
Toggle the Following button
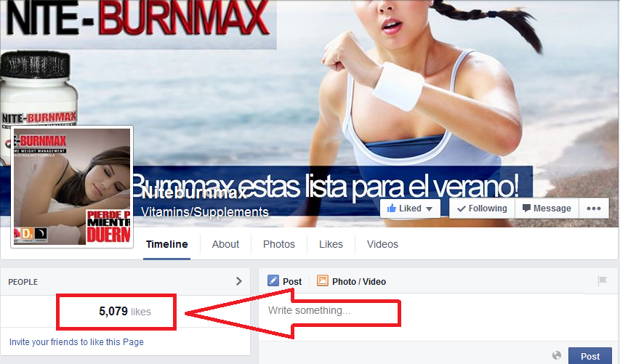click(482, 209)
